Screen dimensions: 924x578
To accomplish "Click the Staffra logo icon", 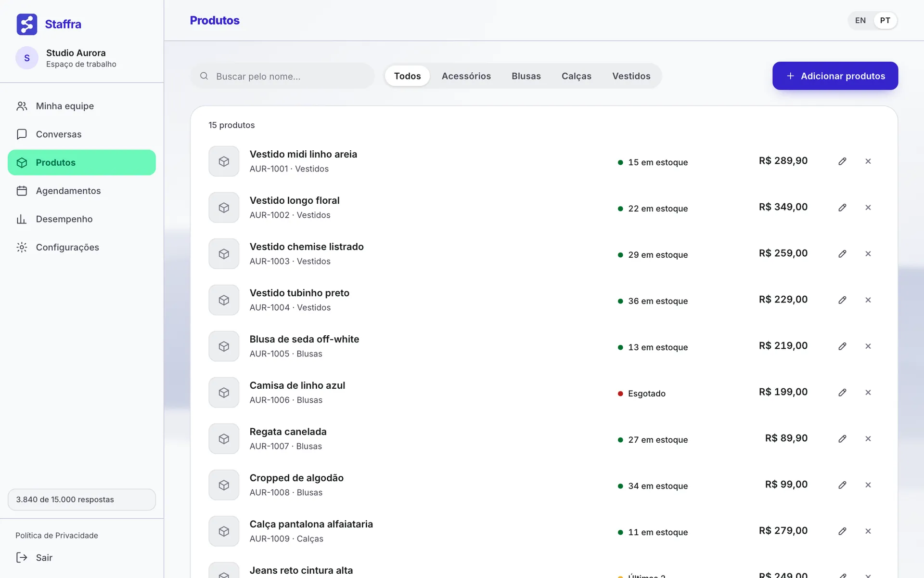I will [x=27, y=24].
